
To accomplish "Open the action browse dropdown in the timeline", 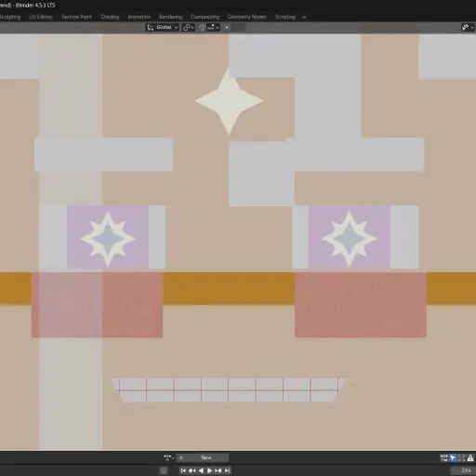I will point(169,457).
